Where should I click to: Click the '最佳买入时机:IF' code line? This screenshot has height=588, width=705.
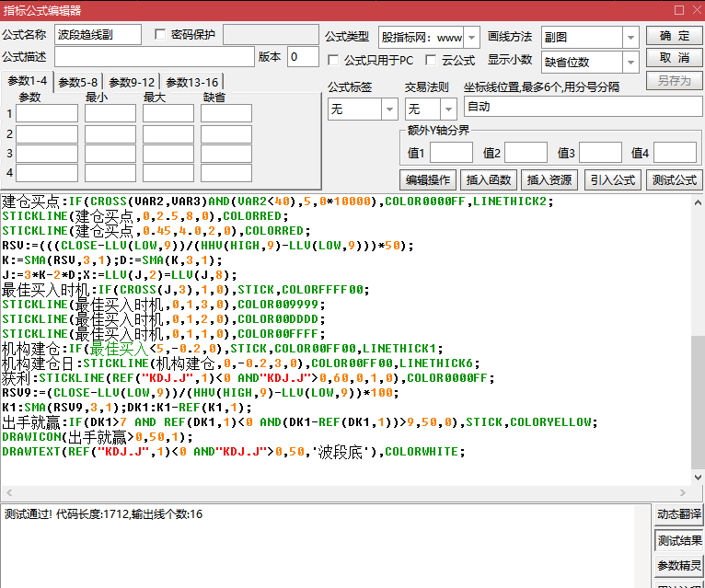(186, 290)
